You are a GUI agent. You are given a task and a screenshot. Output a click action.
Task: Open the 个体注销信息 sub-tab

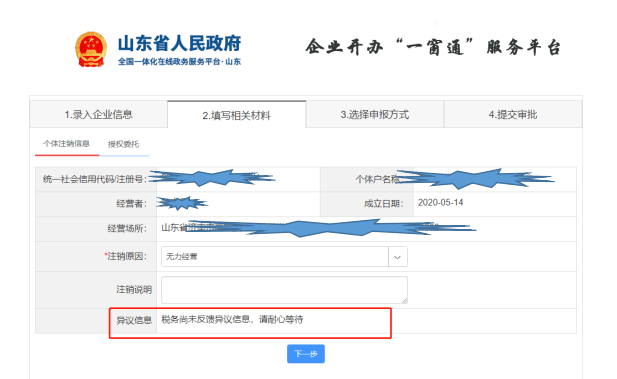coord(67,144)
